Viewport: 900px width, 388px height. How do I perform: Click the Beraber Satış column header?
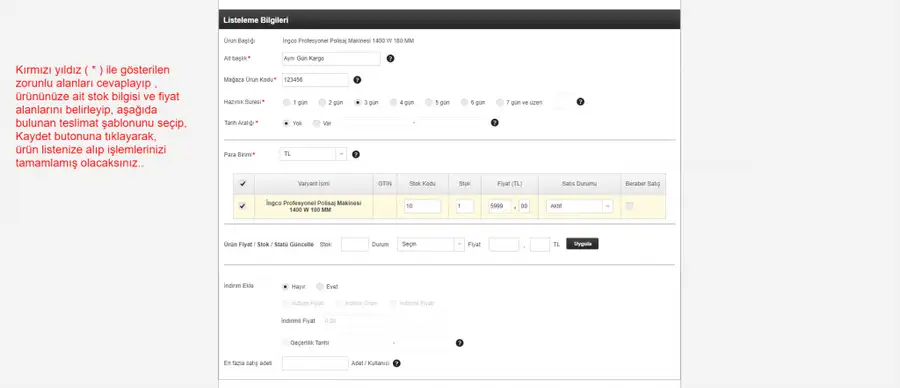click(643, 184)
